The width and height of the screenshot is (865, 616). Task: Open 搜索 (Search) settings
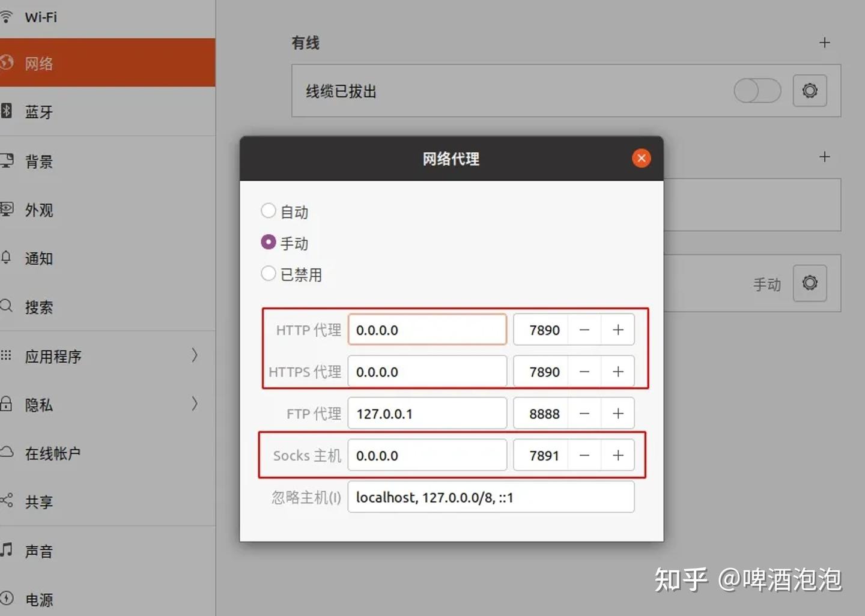(39, 307)
